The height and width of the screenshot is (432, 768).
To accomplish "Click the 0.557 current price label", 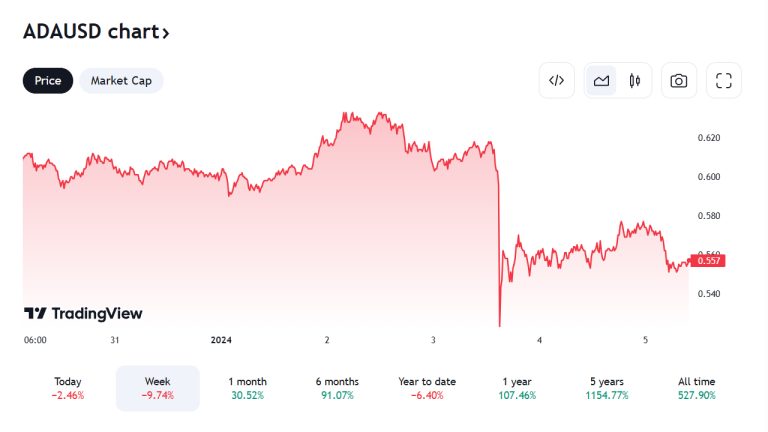I will [x=708, y=261].
